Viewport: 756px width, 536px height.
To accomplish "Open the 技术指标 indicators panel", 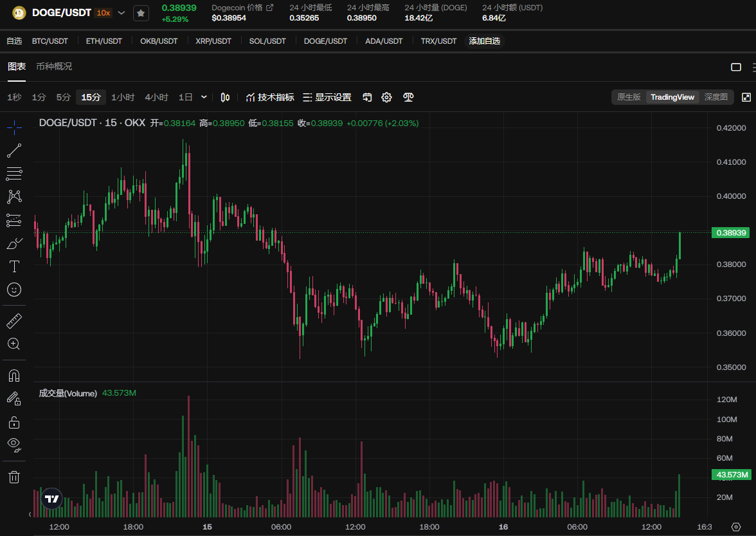I will pos(270,97).
